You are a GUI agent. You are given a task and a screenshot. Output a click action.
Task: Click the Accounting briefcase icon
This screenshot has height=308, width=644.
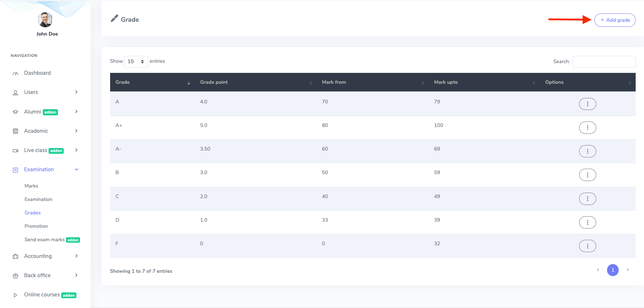tap(15, 256)
